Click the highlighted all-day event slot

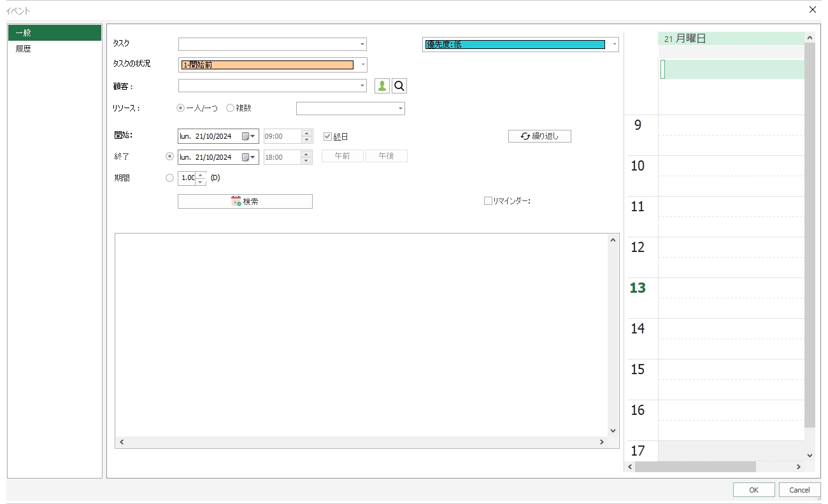731,69
